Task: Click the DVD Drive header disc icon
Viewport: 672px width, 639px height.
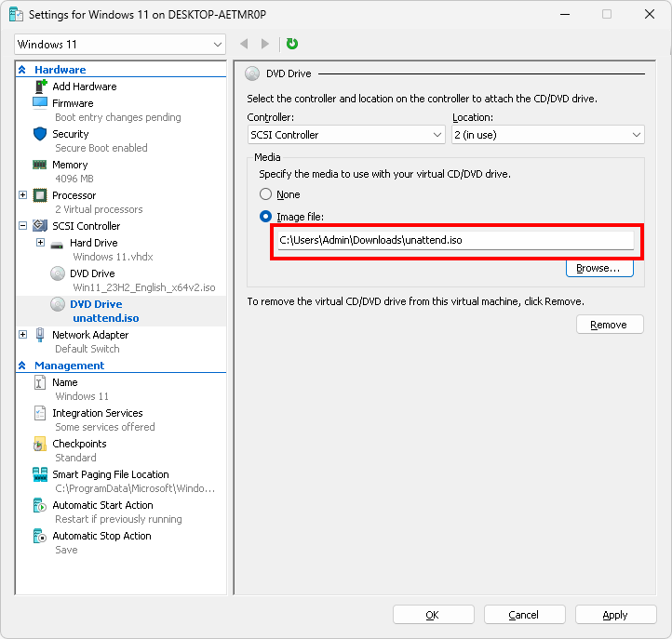Action: [252, 73]
